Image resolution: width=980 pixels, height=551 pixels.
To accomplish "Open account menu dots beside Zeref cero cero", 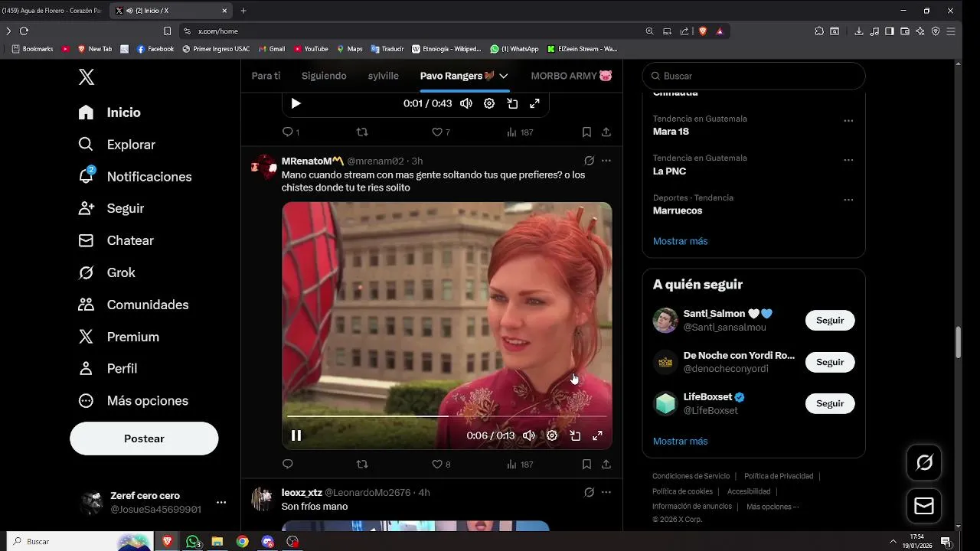I will (x=221, y=502).
